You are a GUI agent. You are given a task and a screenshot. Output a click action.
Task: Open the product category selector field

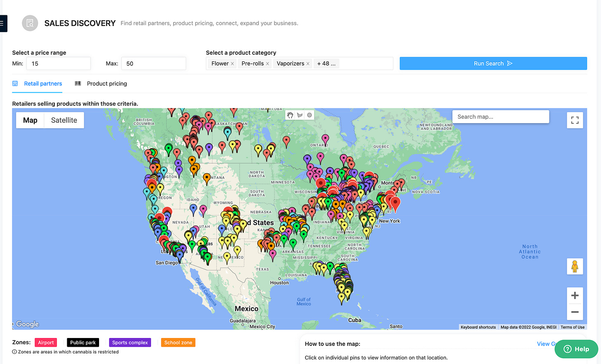[299, 63]
